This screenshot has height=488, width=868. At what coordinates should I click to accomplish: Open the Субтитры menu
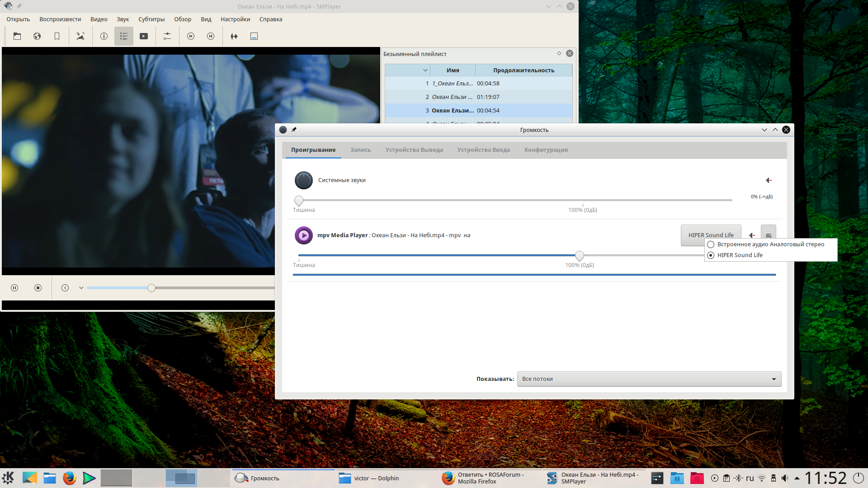151,19
